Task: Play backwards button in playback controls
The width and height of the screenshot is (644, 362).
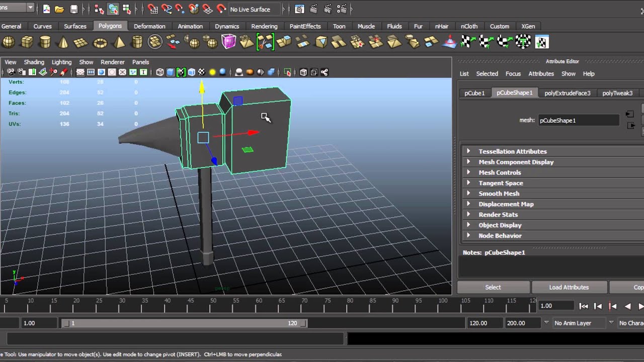Action: (x=627, y=306)
